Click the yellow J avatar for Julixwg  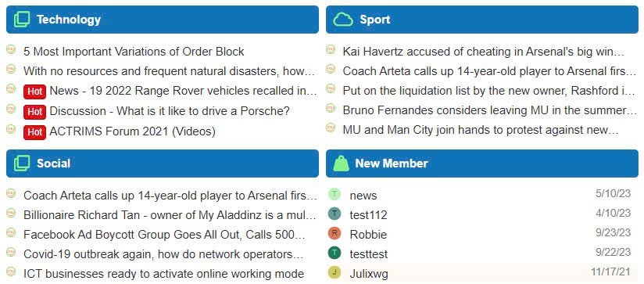tap(335, 272)
